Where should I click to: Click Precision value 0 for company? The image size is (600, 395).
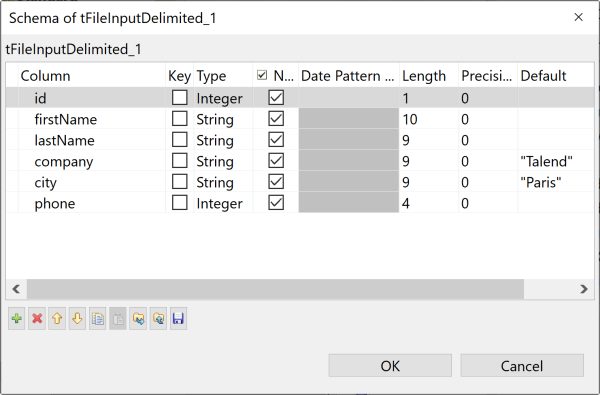pos(488,162)
